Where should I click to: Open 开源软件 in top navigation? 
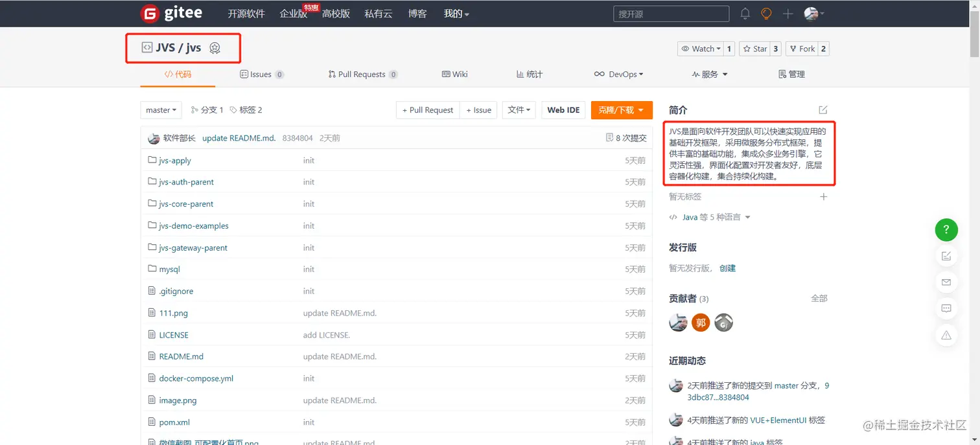pyautogui.click(x=246, y=14)
